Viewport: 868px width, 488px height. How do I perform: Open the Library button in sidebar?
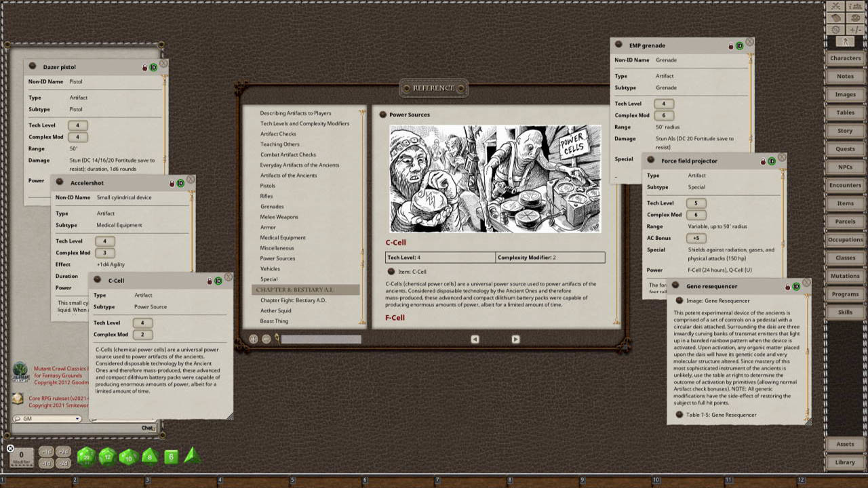coord(845,462)
